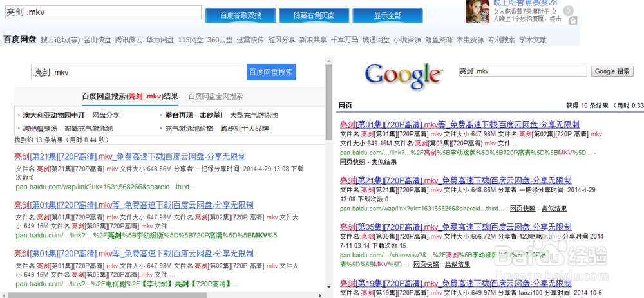Image resolution: width=644 pixels, height=298 pixels.
Task: Click the left horizontal scrollbar left arrow
Action: point(3,295)
